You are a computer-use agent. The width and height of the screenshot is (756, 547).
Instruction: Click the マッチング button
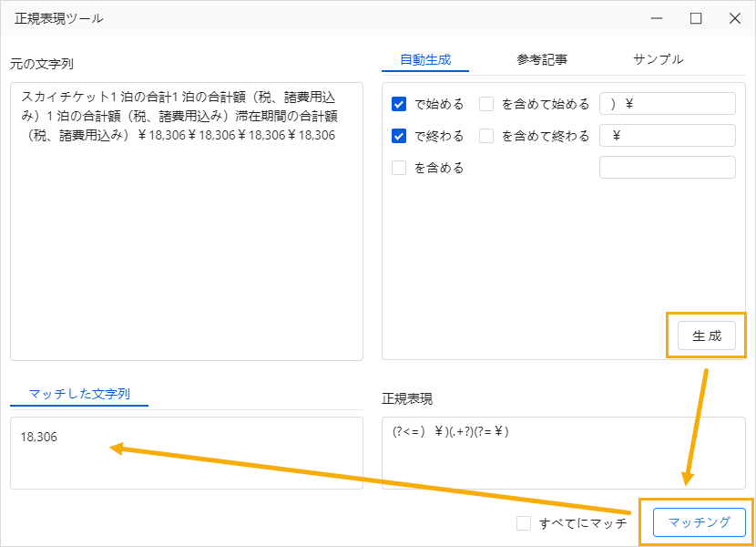pos(700,521)
